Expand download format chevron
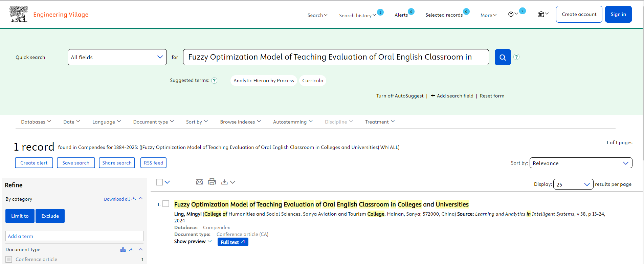The image size is (644, 264). [x=232, y=182]
